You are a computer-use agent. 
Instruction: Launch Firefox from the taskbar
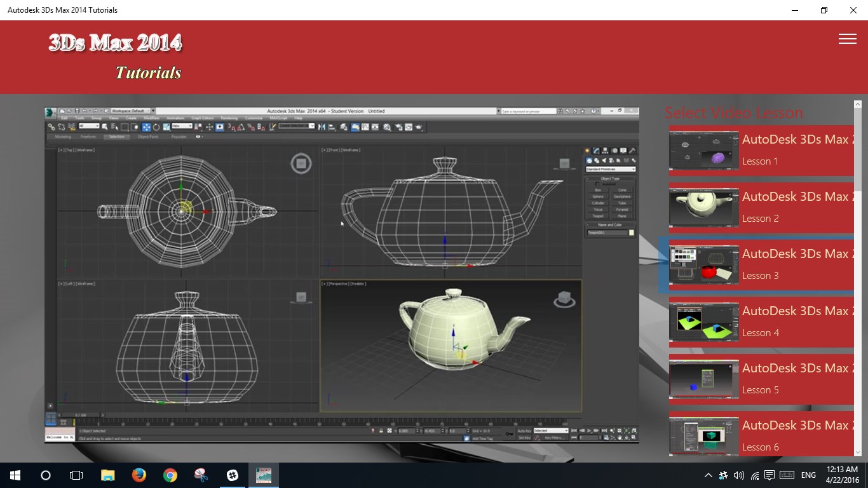click(x=139, y=475)
